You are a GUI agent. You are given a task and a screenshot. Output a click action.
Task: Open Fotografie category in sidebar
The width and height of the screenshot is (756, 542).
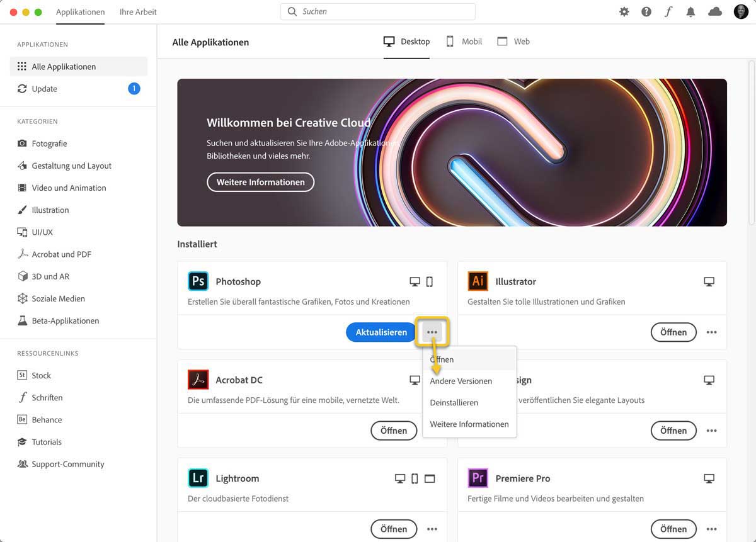pyautogui.click(x=49, y=144)
